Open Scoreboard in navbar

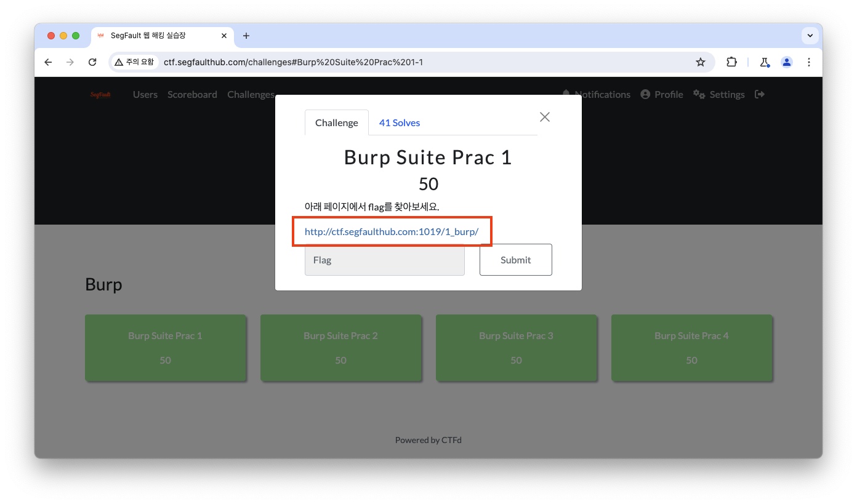click(192, 94)
